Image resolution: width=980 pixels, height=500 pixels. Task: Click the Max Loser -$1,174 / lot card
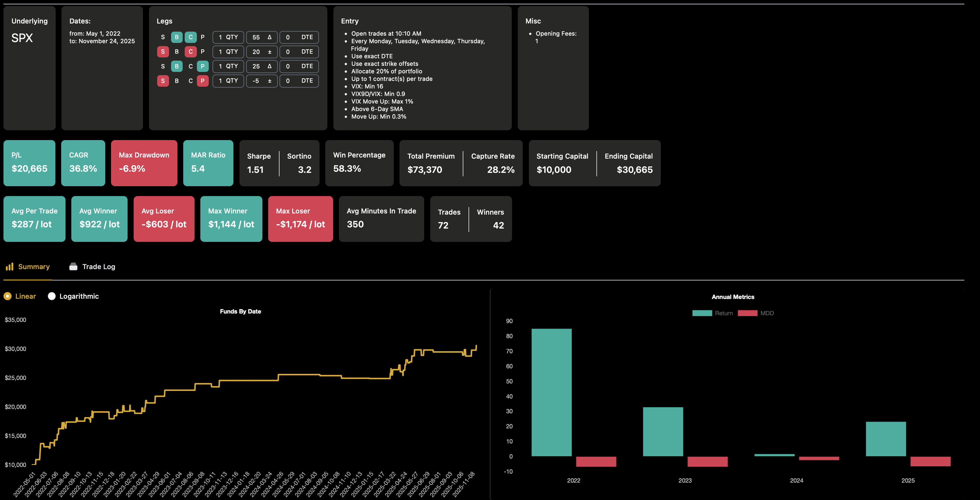point(301,219)
